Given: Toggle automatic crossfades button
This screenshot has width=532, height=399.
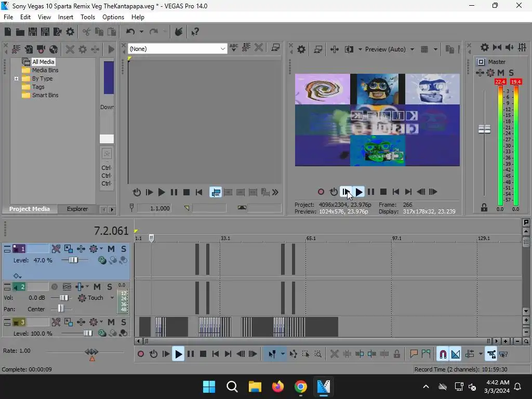Looking at the screenshot, I should point(456,354).
